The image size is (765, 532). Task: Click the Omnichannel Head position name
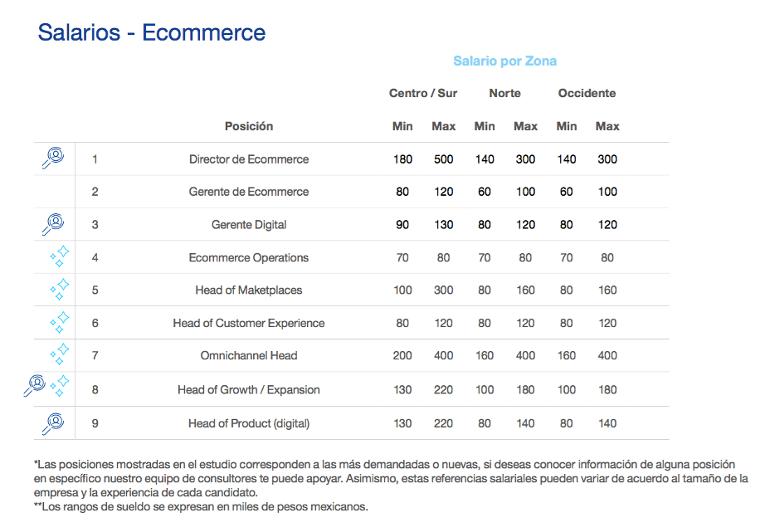tap(249, 355)
